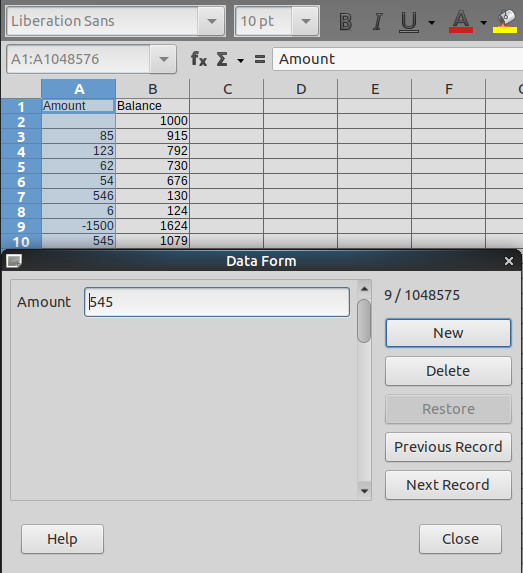Viewport: 523px width, 573px height.
Task: Open font color palette dropdown arrow
Action: pyautogui.click(x=484, y=23)
